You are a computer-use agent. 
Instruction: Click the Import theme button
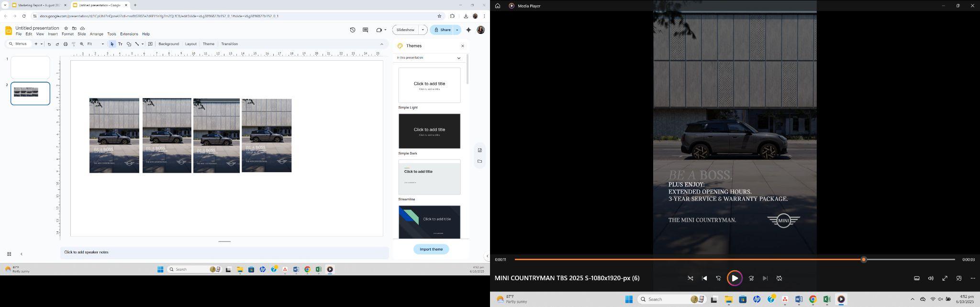431,249
